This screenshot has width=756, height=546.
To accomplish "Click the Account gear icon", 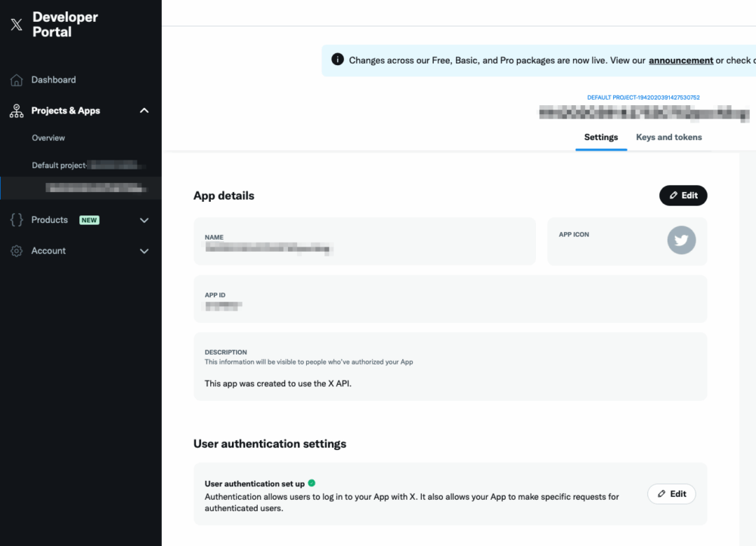I will (x=17, y=251).
